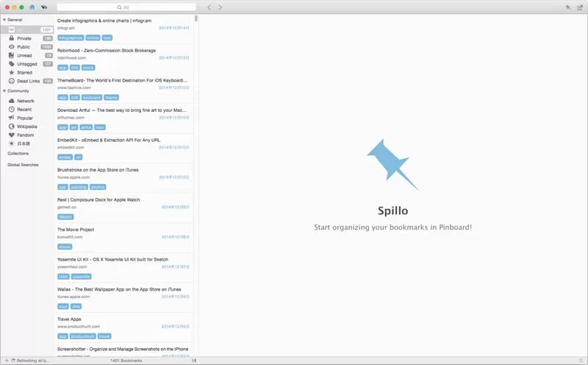Select 'Rest | Composure Dock for Apple Watch' entry
Viewport: 588px width, 365px height.
[123, 208]
